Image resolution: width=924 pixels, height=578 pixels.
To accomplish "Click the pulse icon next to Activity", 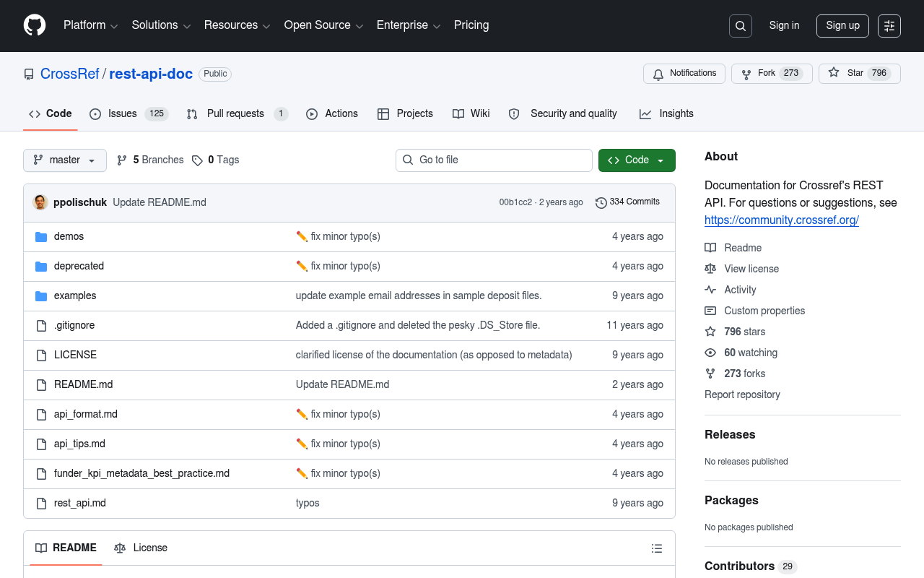I will (710, 290).
